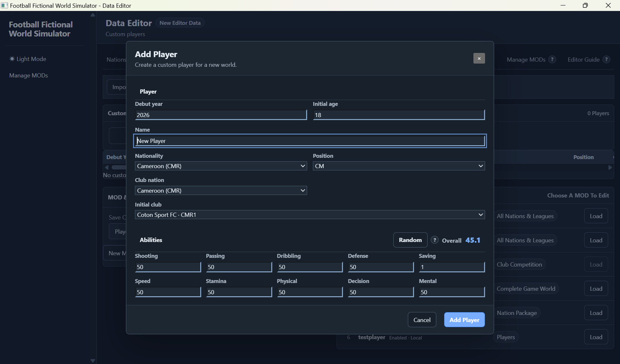Screen dimensions: 620x364
Task: Toggle Light Mode in the sidebar
Action: [x=28, y=59]
